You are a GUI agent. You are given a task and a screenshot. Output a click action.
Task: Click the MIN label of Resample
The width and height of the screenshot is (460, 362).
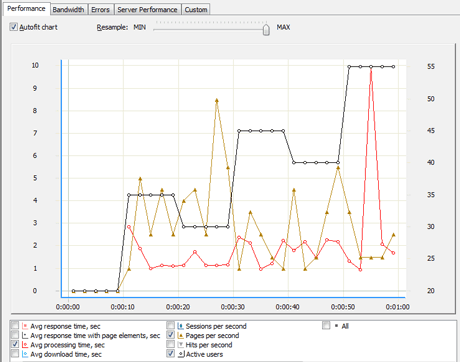(140, 27)
